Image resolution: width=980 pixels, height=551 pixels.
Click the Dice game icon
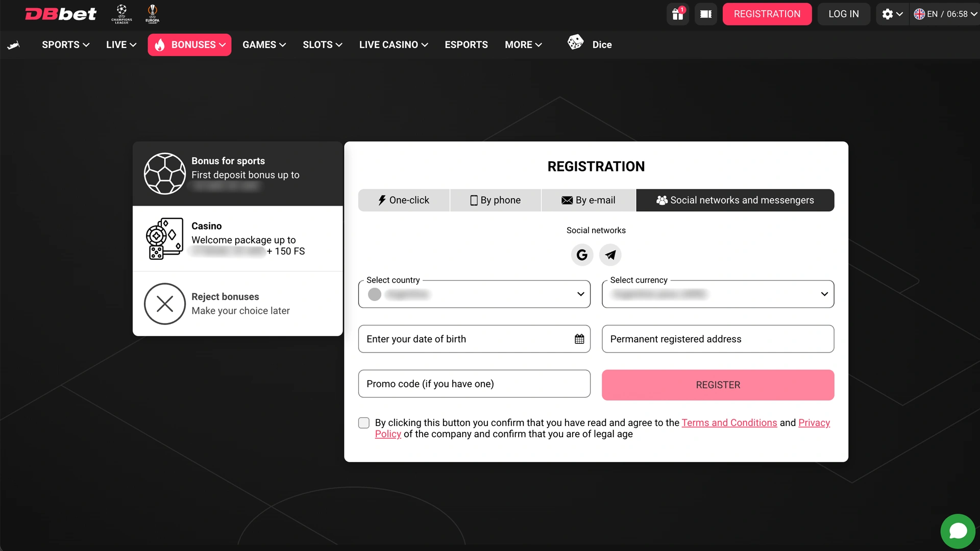[576, 43]
